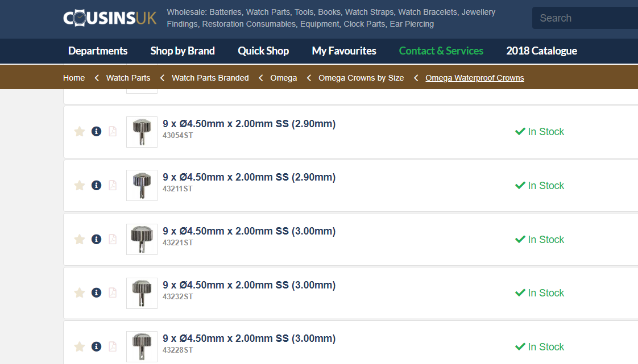638x364 pixels.
Task: Toggle favourite star for 43221ST
Action: (80, 239)
